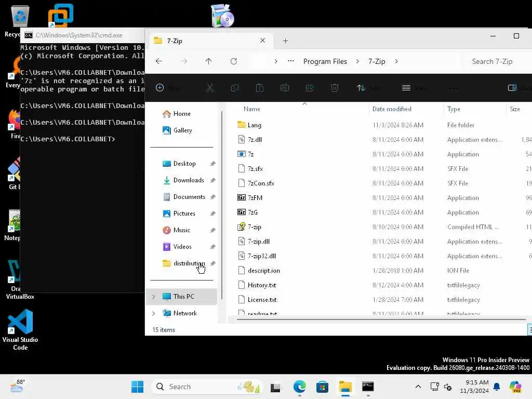Open a new File Explorer tab
This screenshot has width=532, height=399.
click(x=285, y=41)
